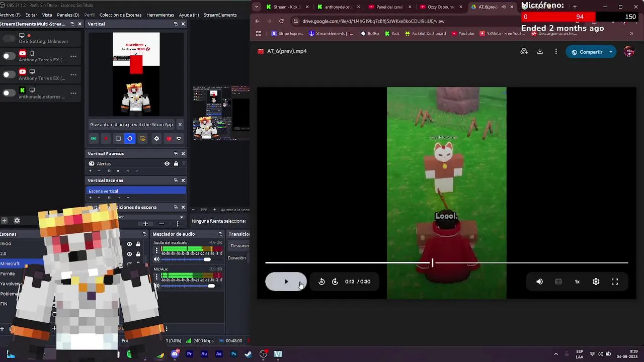The height and width of the screenshot is (362, 644).
Task: Toggle anthonydelostorres Kick output
Action: tap(9, 93)
